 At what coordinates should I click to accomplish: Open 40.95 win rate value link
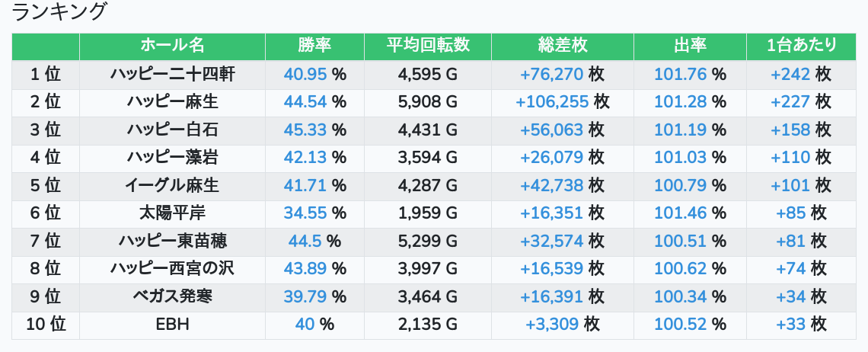coord(305,74)
